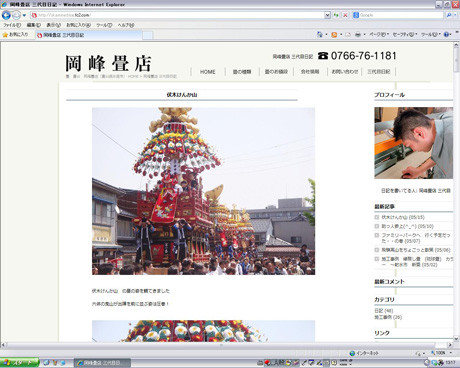Click the red Stop loading icon

pos(345,15)
